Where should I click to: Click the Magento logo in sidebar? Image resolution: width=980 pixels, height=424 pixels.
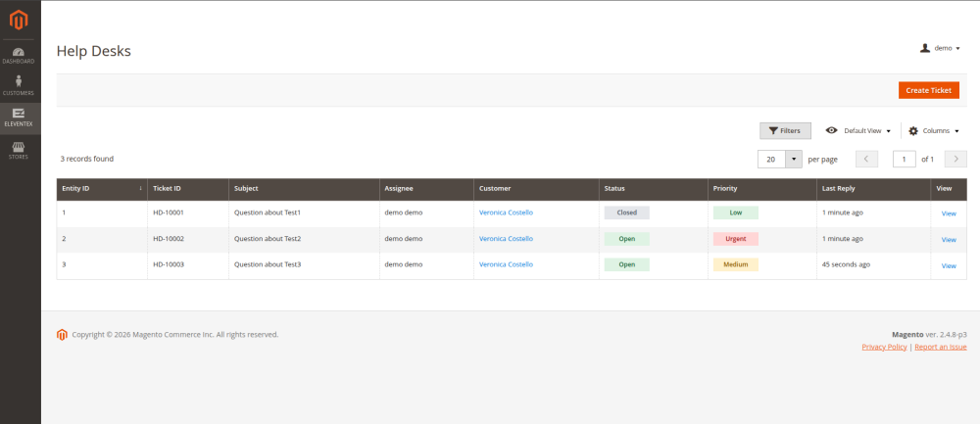point(20,18)
